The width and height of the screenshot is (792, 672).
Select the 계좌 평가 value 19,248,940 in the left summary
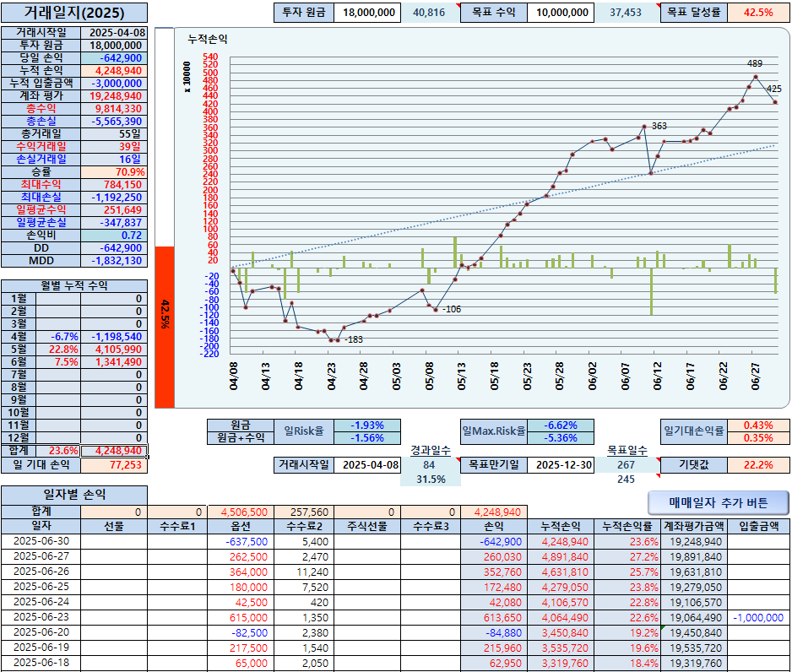pos(114,96)
